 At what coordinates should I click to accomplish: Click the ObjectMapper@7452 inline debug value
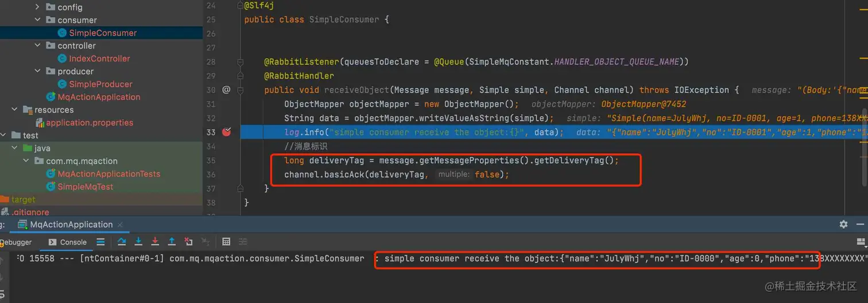click(644, 104)
